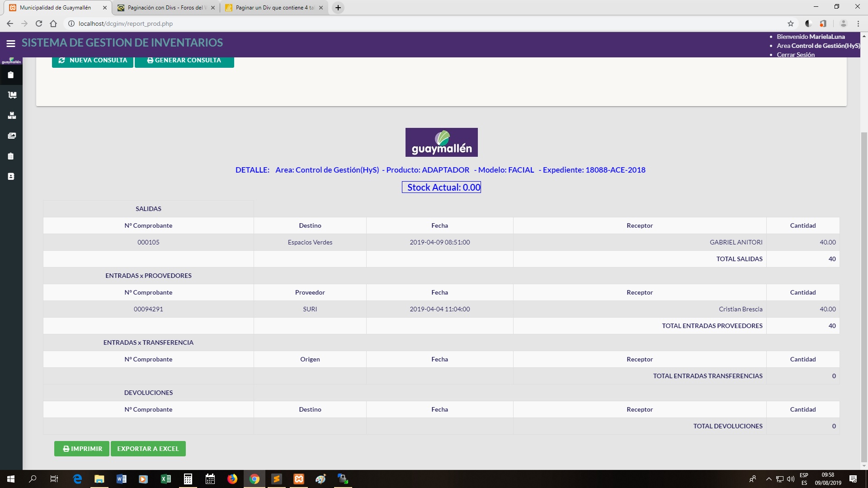View site information icon in address bar

[x=71, y=23]
